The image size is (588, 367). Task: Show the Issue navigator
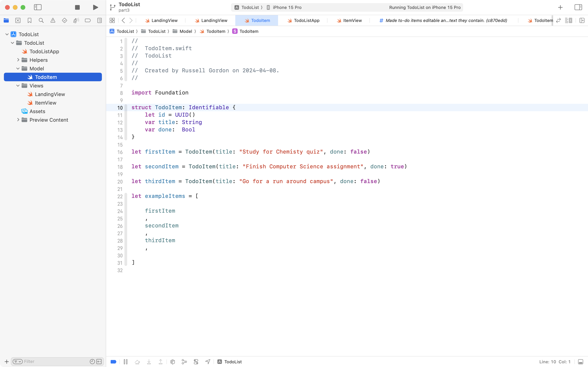pyautogui.click(x=53, y=20)
